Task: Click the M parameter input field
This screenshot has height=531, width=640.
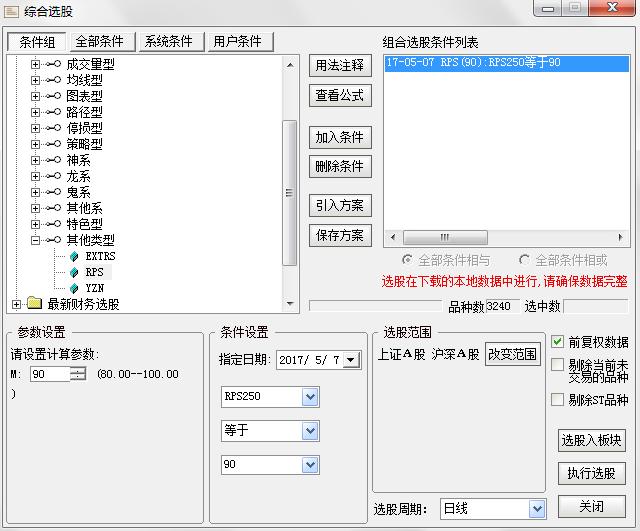Action: (x=50, y=374)
